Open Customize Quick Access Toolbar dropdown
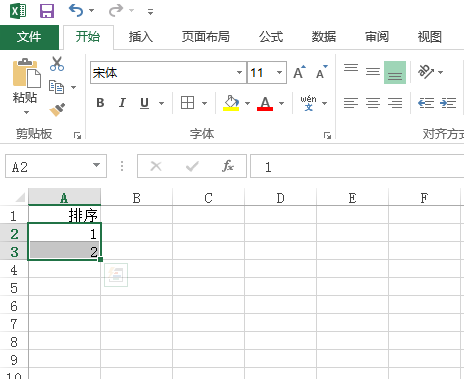 pos(150,12)
